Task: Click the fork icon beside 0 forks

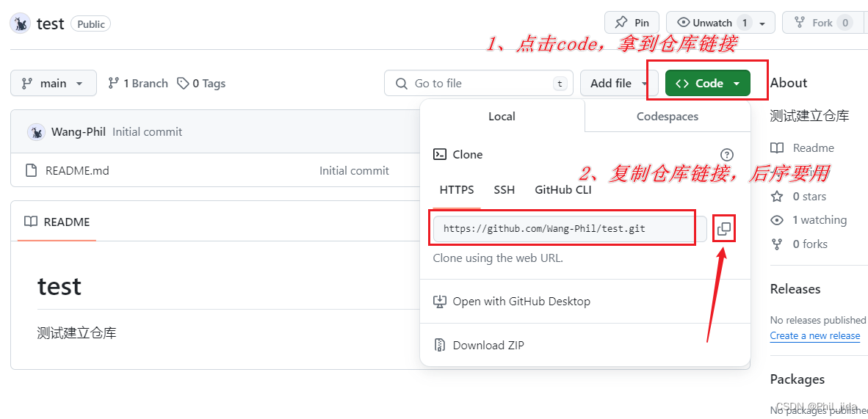Action: click(x=777, y=244)
